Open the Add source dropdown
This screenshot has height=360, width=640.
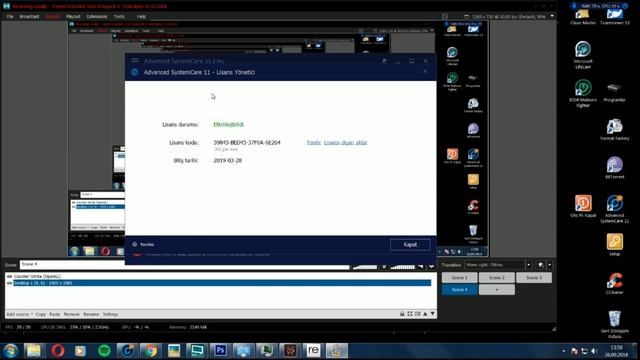click(x=19, y=314)
